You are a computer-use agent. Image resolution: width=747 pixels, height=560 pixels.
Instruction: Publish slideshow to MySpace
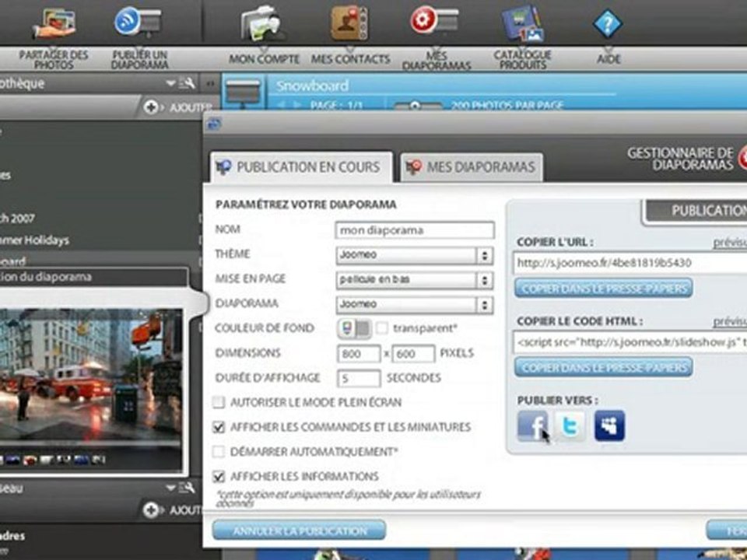(x=609, y=425)
